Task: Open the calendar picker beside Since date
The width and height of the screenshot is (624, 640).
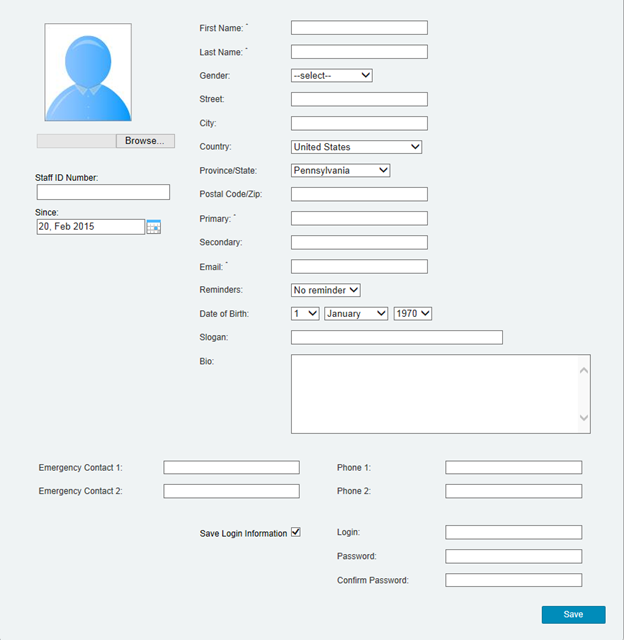Action: click(153, 228)
